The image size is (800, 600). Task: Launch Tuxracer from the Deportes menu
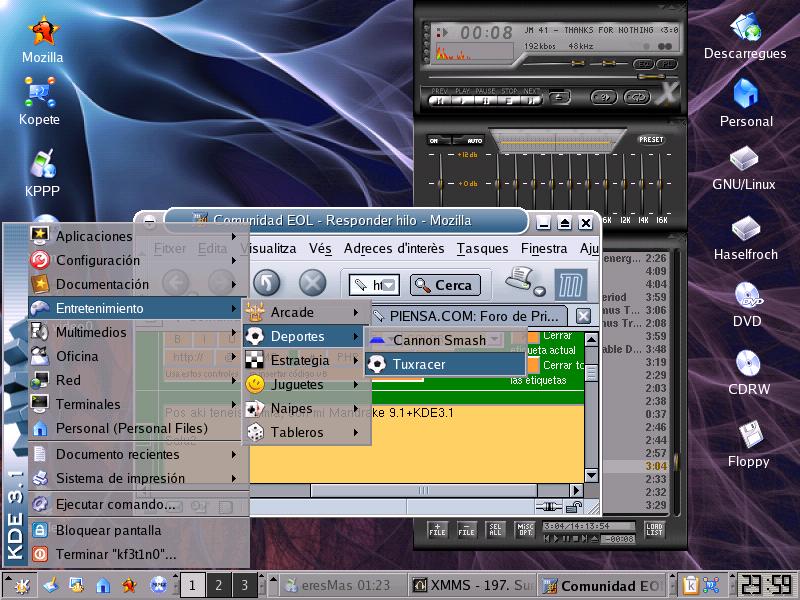419,364
